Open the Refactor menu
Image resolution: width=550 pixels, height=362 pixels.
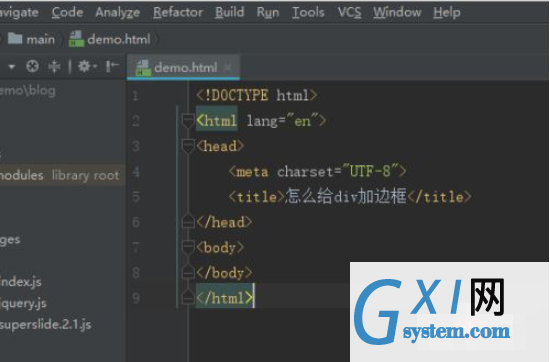coord(178,12)
